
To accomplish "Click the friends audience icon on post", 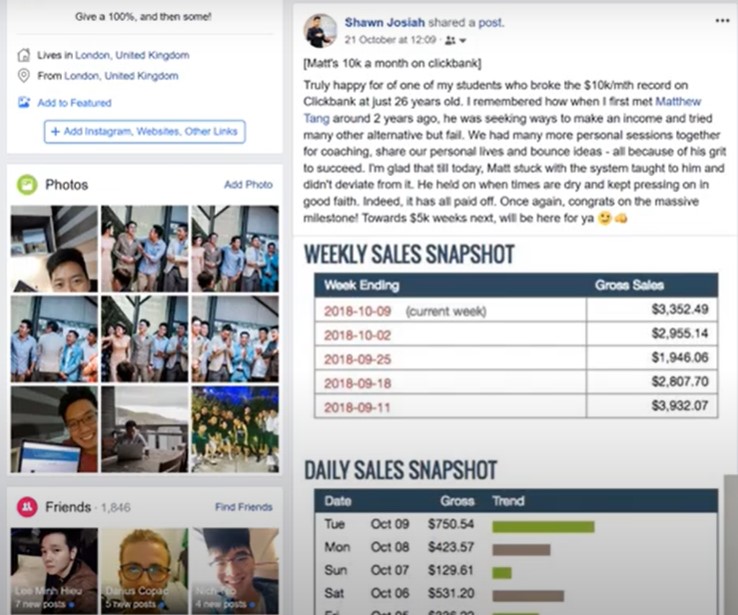I will coord(450,40).
